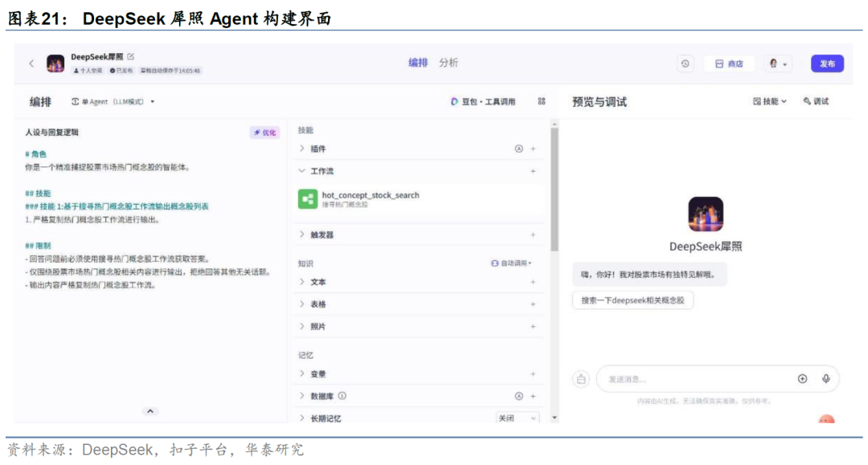
Task: Add table knowledge with plus icon
Action: tap(533, 304)
